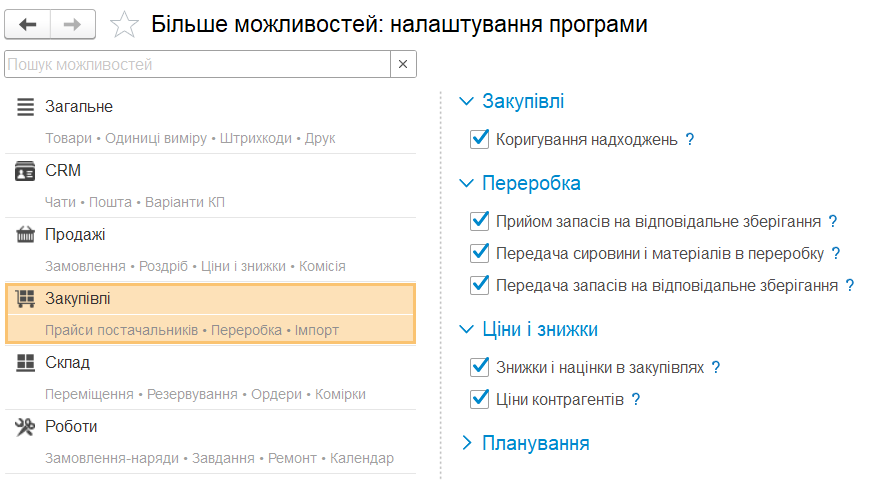Screen dimensions: 871x481
Task: Collapse the Закупівлі group chevron
Action: (467, 101)
